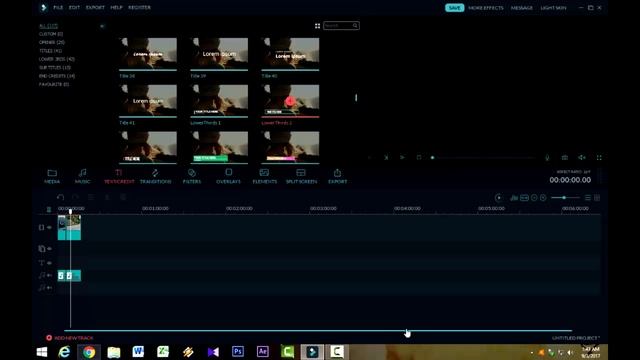Open the Edit menu

pyautogui.click(x=74, y=7)
